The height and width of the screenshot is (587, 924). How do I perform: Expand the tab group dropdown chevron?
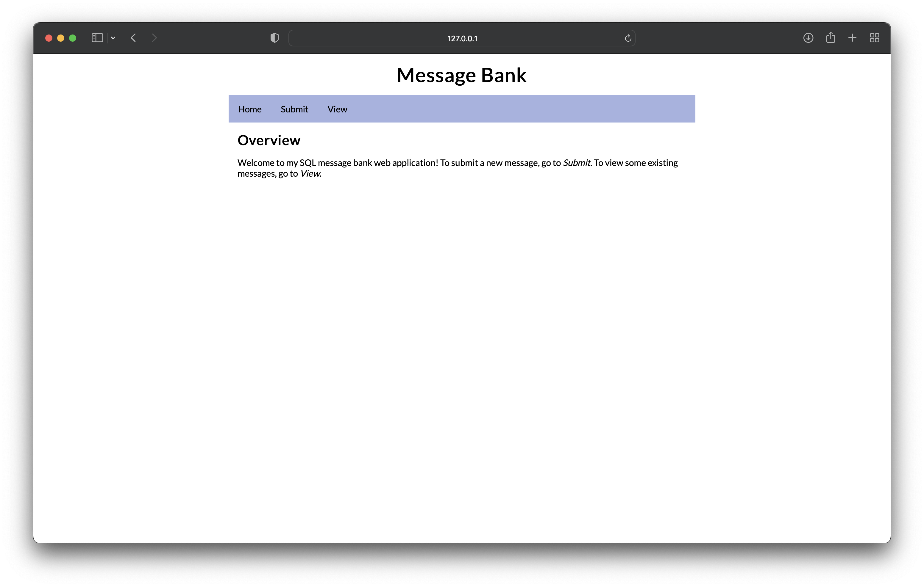(113, 38)
